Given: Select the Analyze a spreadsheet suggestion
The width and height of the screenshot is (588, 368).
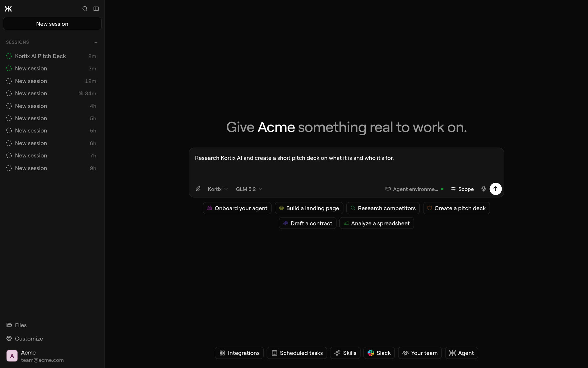Looking at the screenshot, I should click(x=377, y=223).
